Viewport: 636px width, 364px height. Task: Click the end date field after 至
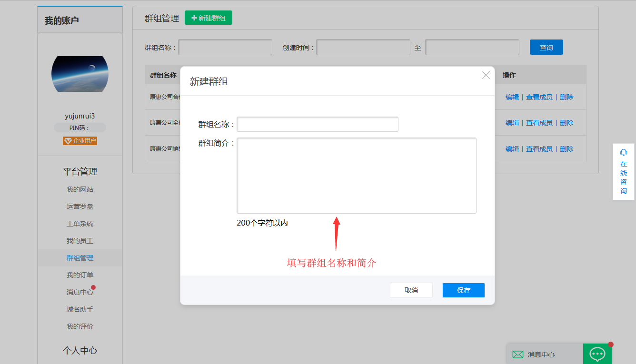[x=472, y=48]
